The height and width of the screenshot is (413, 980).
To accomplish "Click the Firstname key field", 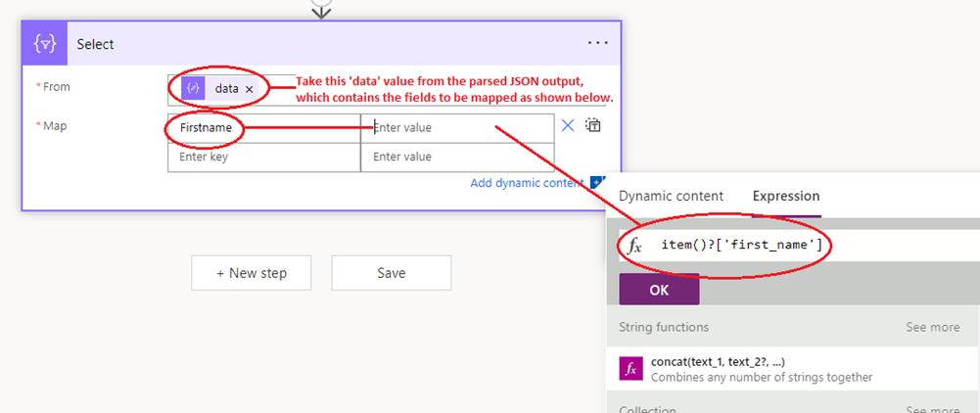I will (264, 128).
